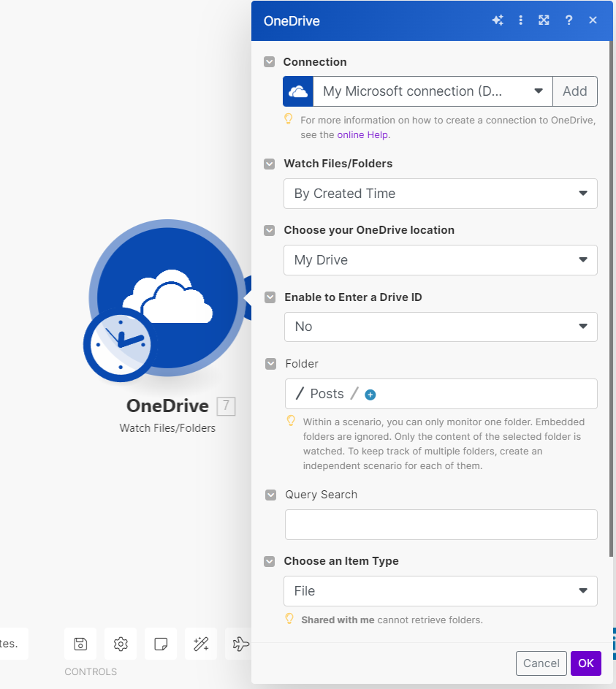Click the plus icon in Folder field
Screen dimensions: 616x689
(370, 395)
